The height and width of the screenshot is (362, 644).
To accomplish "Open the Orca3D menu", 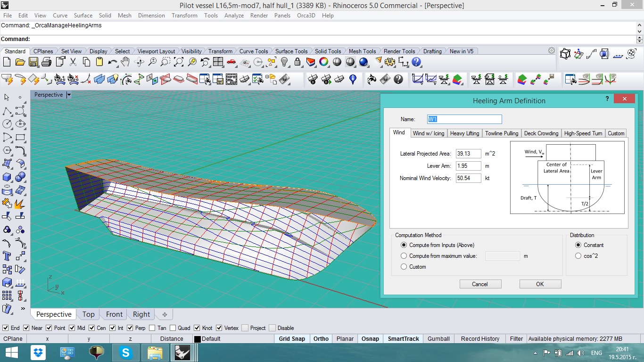I will (x=305, y=16).
